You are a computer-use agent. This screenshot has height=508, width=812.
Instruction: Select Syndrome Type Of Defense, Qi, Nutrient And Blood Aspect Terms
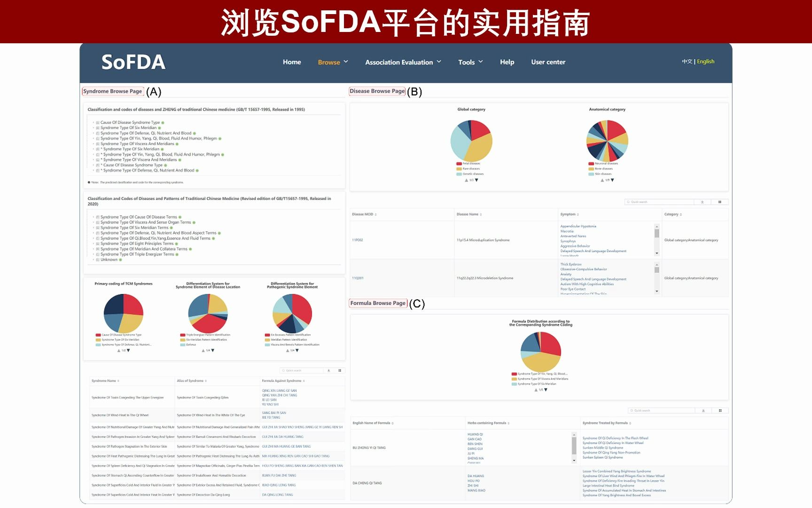point(158,233)
